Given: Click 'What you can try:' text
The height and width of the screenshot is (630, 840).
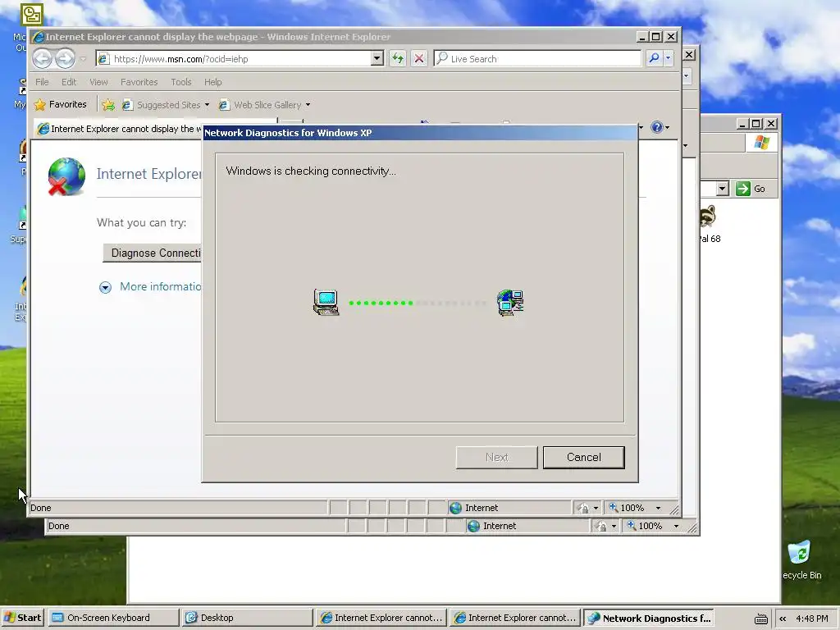Looking at the screenshot, I should [141, 222].
